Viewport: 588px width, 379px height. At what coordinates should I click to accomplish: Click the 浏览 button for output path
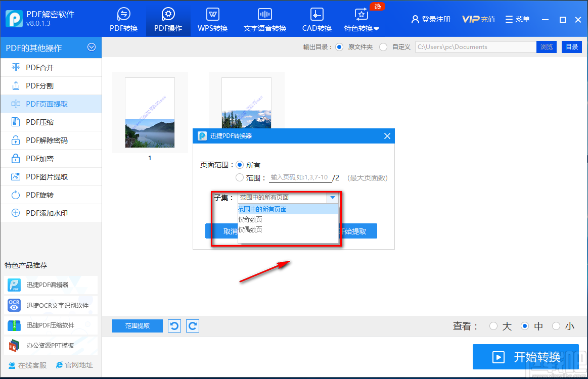(546, 46)
